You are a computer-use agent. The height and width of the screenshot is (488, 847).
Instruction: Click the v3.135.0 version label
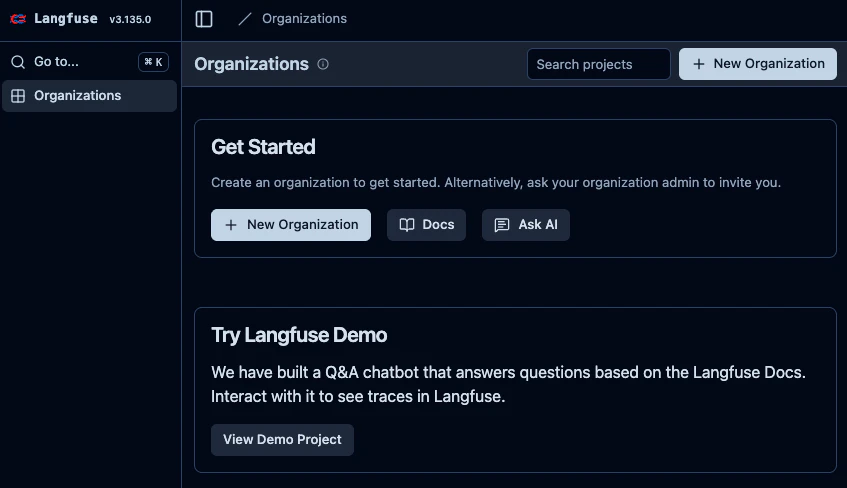[130, 19]
